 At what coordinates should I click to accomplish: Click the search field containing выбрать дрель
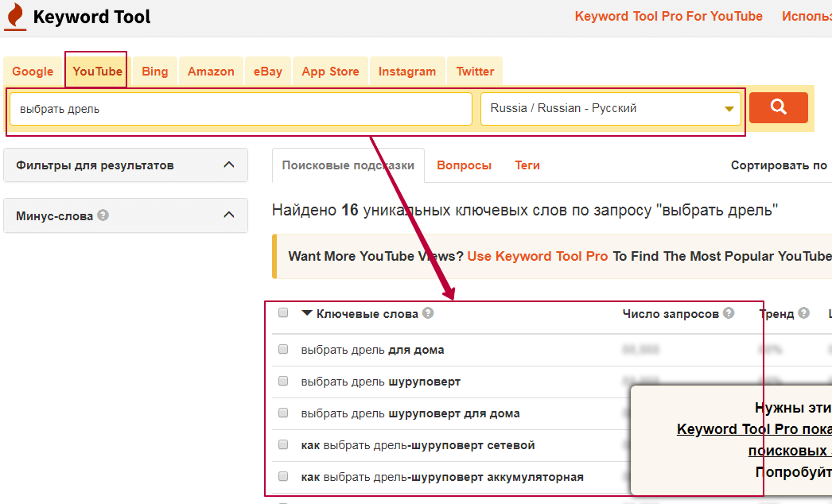239,107
